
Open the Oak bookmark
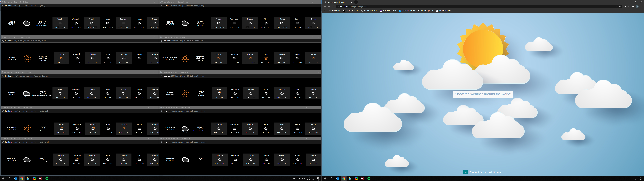tap(431, 10)
